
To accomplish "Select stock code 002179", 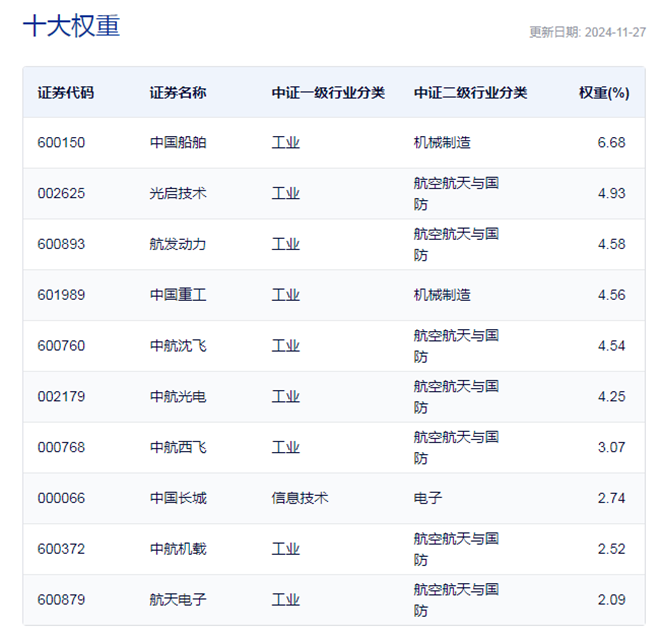I will point(61,396).
